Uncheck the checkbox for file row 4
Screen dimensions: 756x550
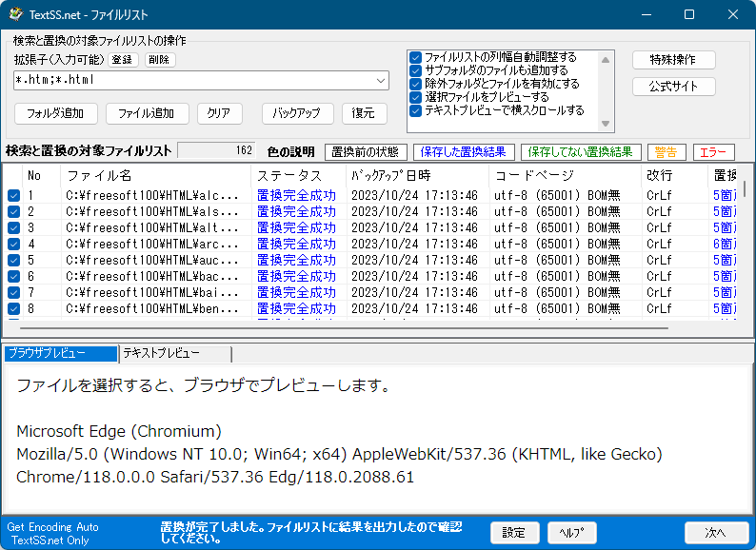pos(13,244)
